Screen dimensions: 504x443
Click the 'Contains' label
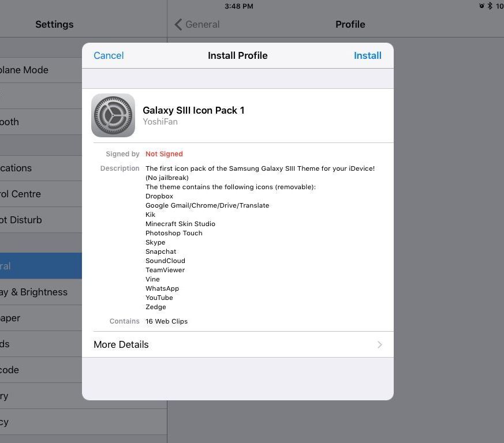click(x=124, y=321)
